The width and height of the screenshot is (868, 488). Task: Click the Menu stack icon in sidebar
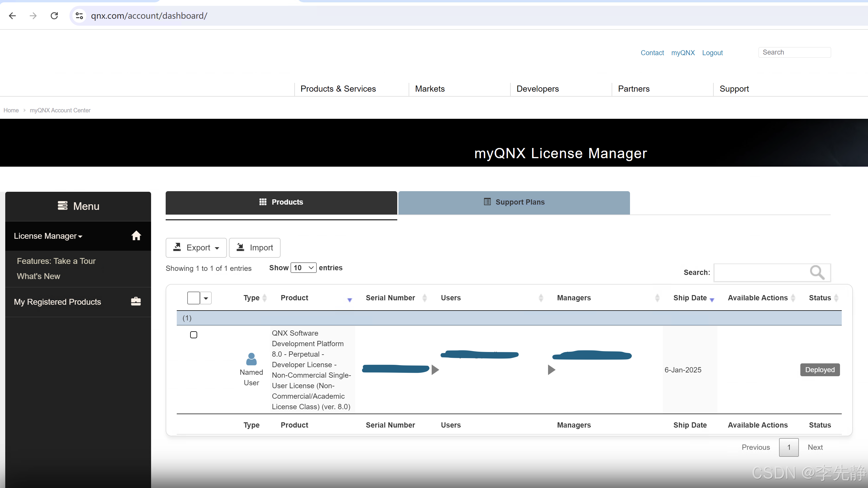pyautogui.click(x=63, y=206)
